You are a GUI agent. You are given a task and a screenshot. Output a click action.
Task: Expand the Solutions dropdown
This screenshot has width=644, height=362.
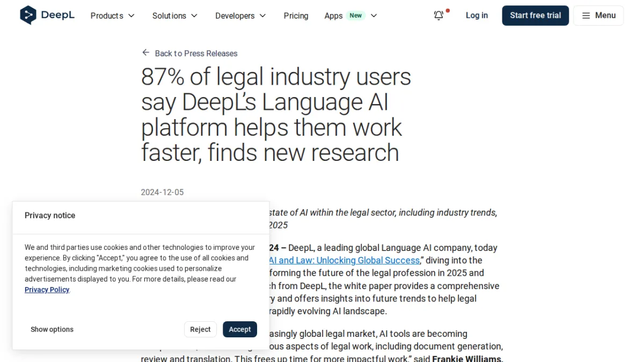tap(175, 16)
